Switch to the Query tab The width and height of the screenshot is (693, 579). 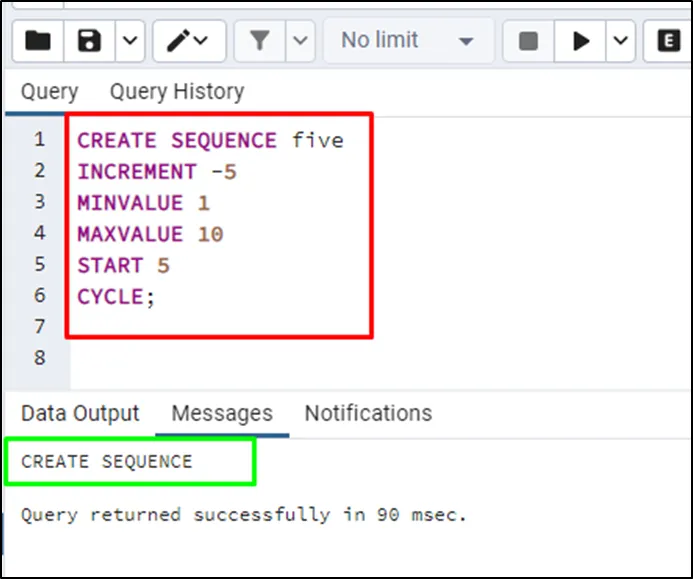[x=49, y=92]
